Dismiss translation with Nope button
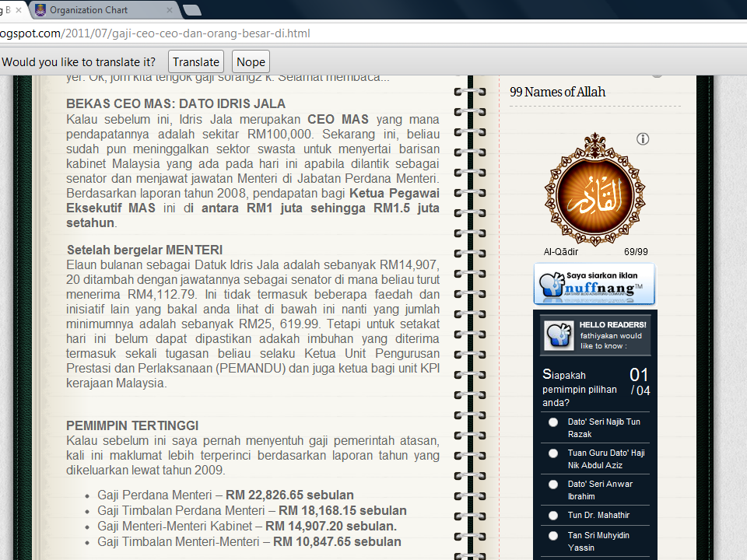The height and width of the screenshot is (560, 747). click(x=251, y=62)
